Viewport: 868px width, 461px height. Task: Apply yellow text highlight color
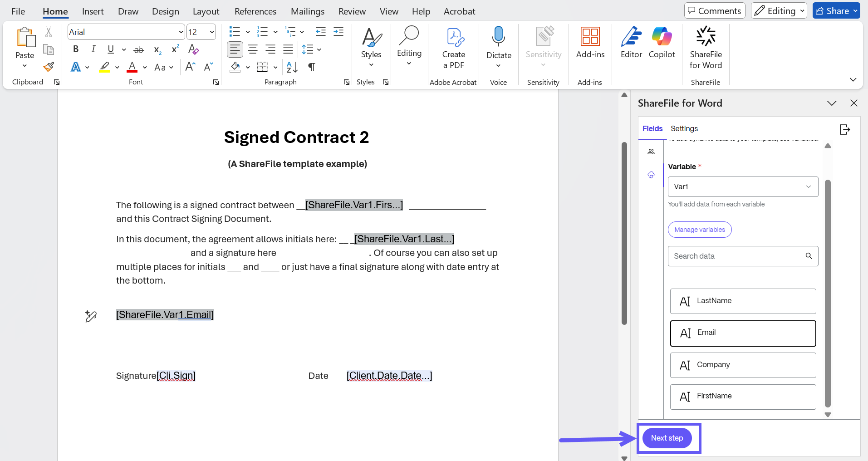(105, 67)
